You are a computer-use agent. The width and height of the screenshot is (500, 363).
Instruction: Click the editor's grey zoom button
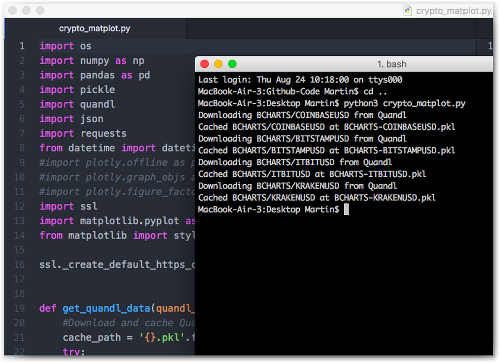pyautogui.click(x=40, y=11)
